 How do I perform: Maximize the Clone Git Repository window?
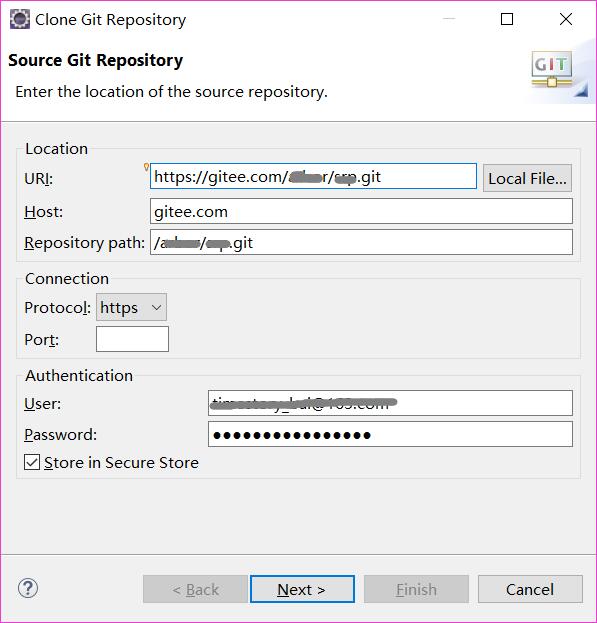pos(507,19)
